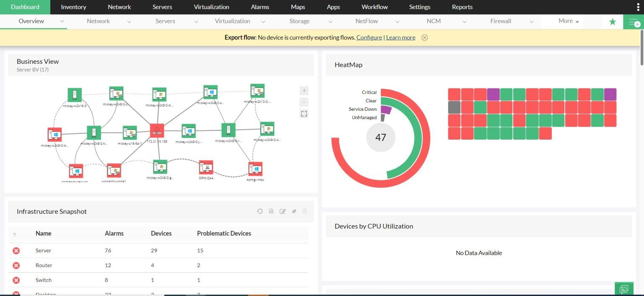Click the embed widget icon in Infrastructure Snapshot
Screen dimensions: 644x296
tap(294, 211)
